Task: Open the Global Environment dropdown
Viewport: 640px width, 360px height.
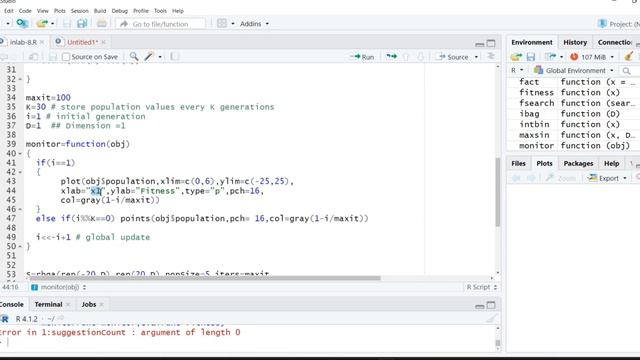Action: click(x=574, y=71)
